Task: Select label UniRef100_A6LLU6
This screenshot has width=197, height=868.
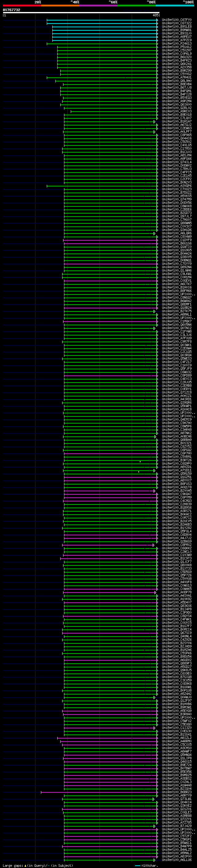Action: [176, 860]
